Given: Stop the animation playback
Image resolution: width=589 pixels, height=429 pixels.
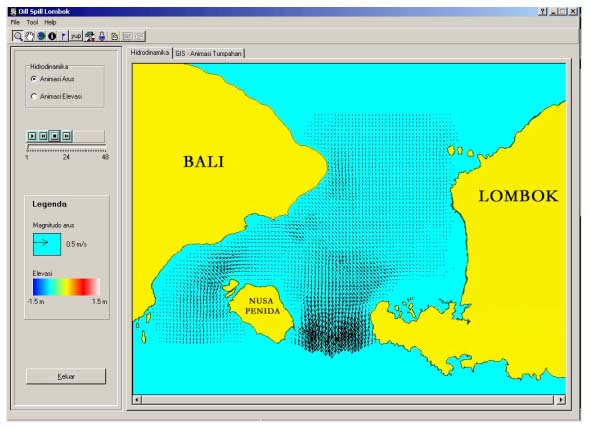Looking at the screenshot, I should pos(55,136).
